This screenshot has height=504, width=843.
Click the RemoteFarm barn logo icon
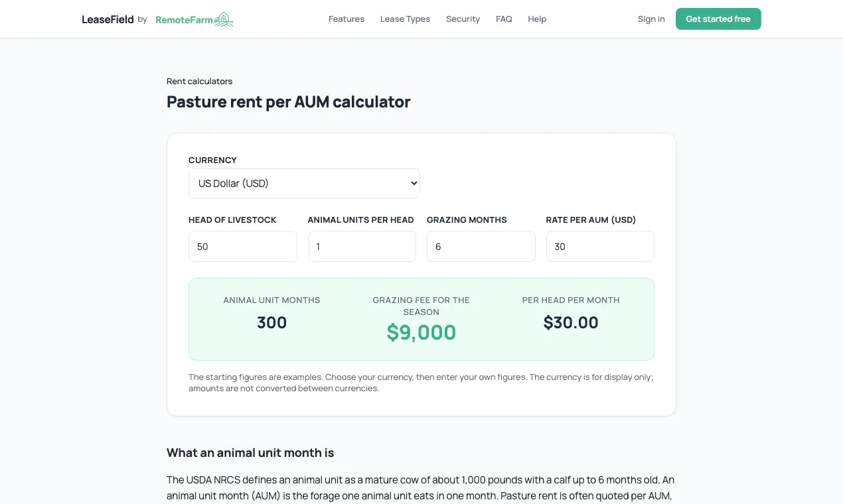click(x=224, y=19)
